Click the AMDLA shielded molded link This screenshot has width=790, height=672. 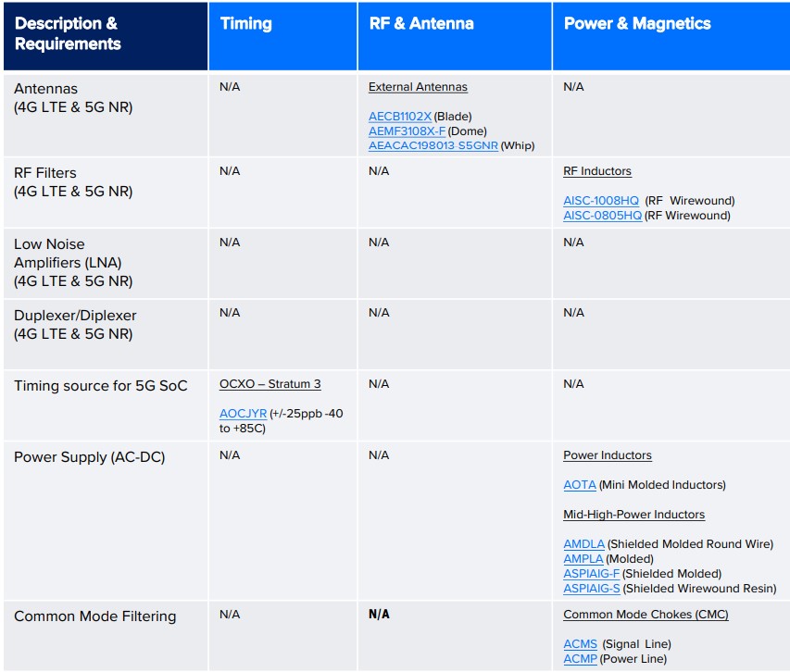(x=583, y=544)
